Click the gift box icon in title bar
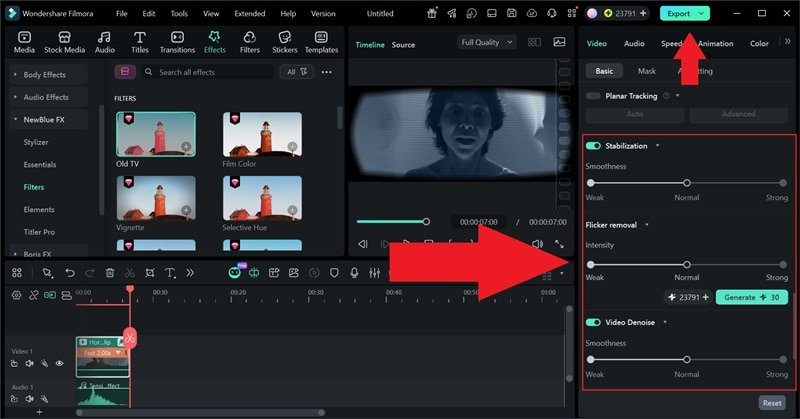The image size is (800, 419). click(432, 13)
